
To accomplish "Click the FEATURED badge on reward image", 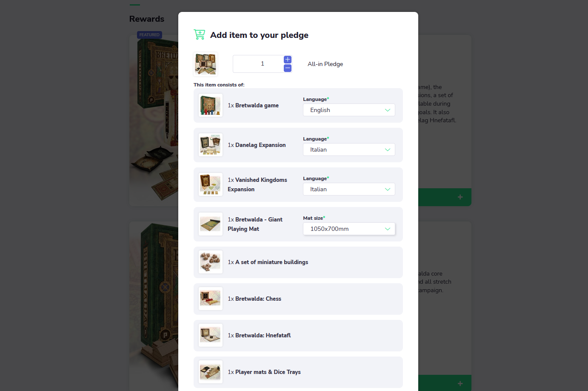I will (x=149, y=35).
